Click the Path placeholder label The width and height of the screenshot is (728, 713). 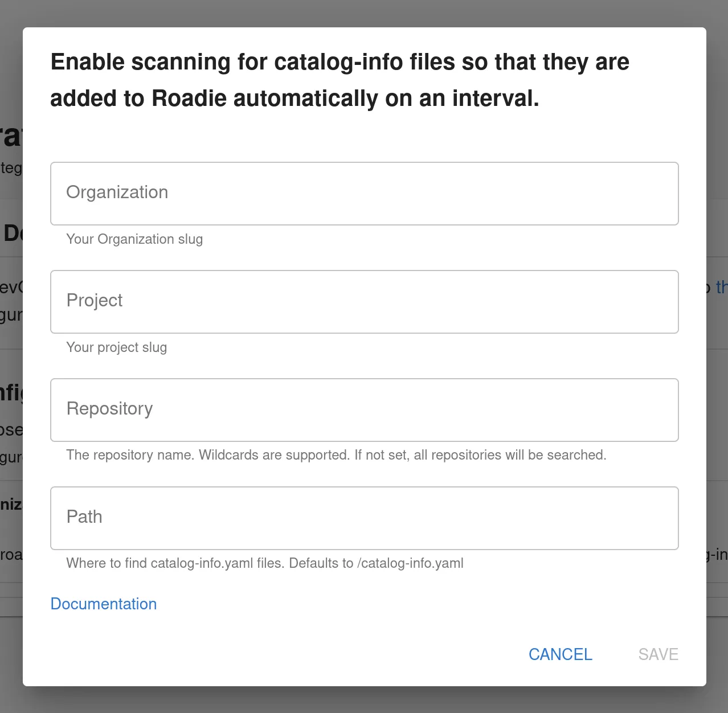click(x=84, y=517)
